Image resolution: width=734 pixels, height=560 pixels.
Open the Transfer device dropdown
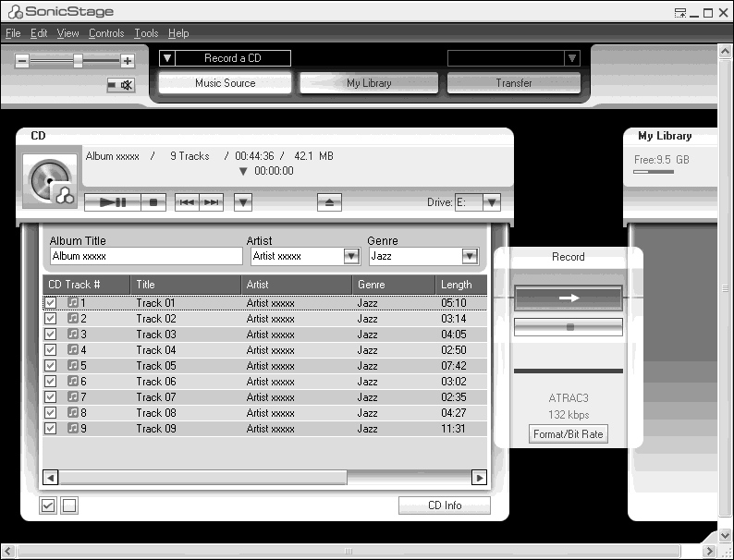(572, 58)
